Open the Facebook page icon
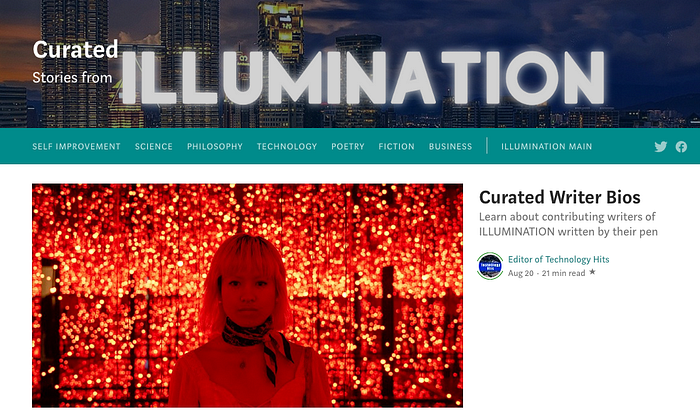The image size is (700, 419). pos(681,147)
